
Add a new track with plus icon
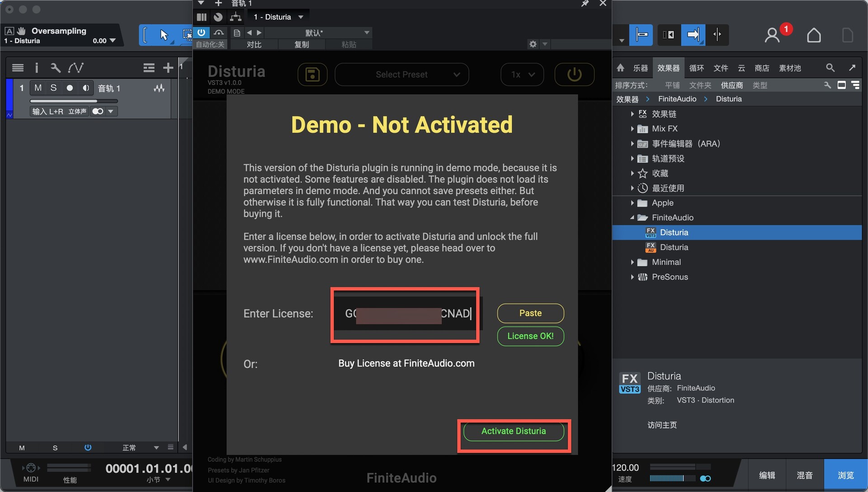tap(168, 68)
